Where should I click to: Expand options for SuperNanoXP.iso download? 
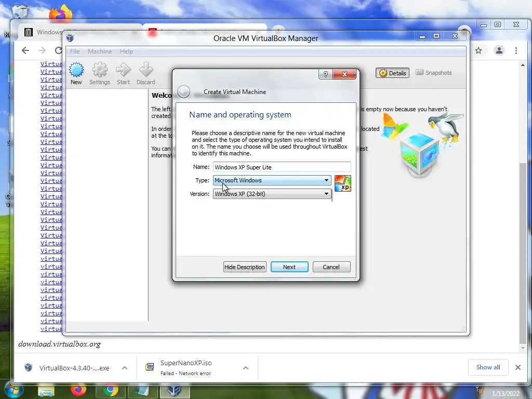point(246,368)
